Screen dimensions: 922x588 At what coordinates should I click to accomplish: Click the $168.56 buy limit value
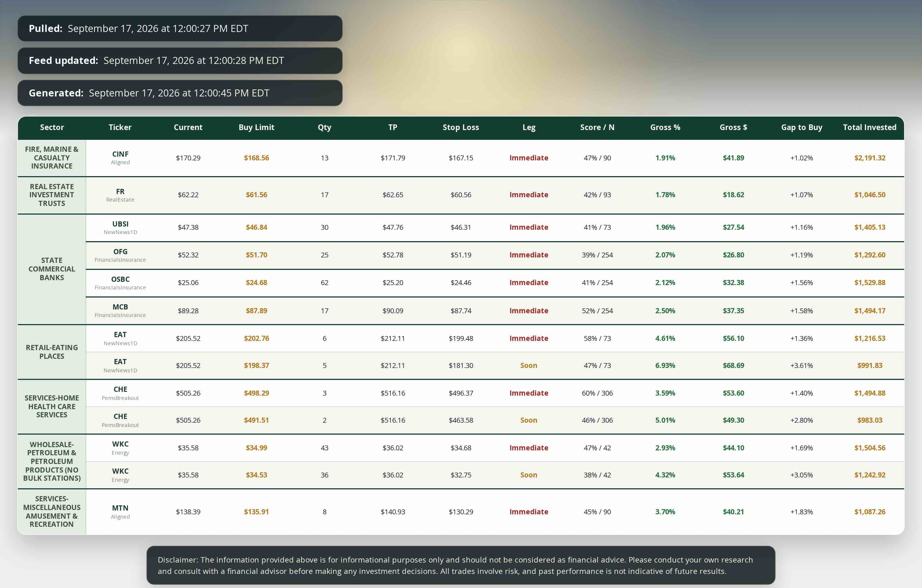pos(257,158)
